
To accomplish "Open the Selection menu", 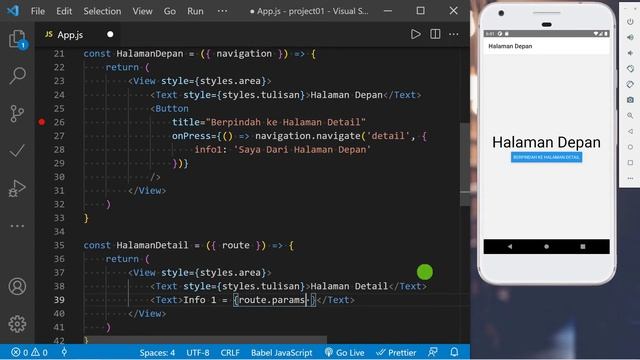I will click(x=102, y=11).
